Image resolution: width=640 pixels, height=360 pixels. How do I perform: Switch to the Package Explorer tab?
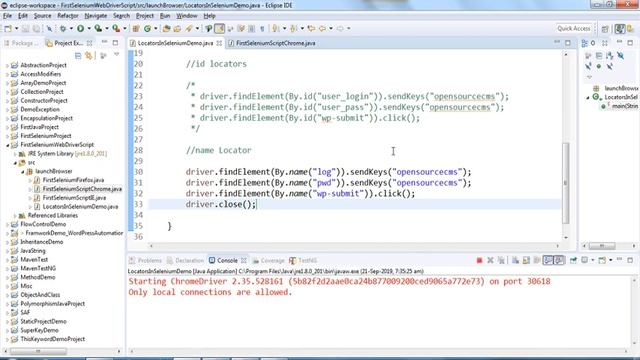21,43
